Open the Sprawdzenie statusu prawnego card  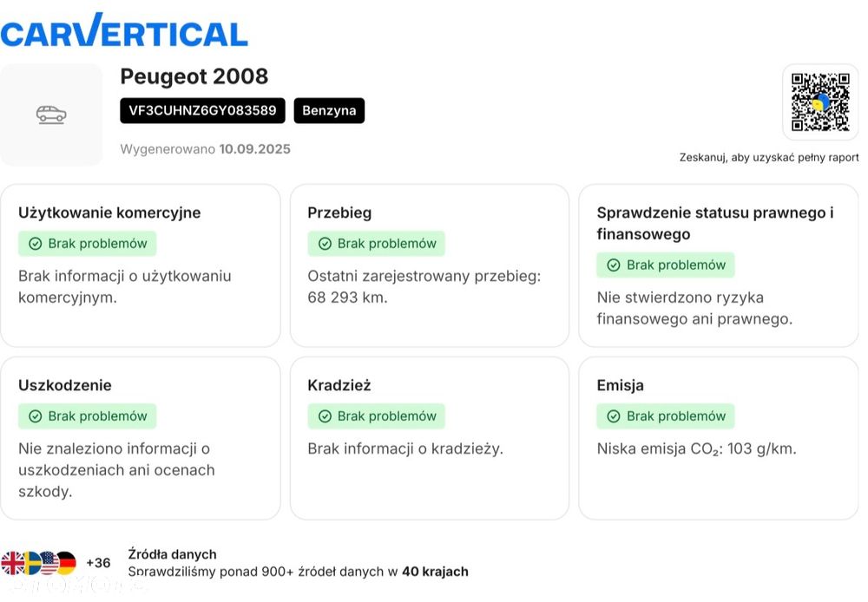[x=718, y=265]
